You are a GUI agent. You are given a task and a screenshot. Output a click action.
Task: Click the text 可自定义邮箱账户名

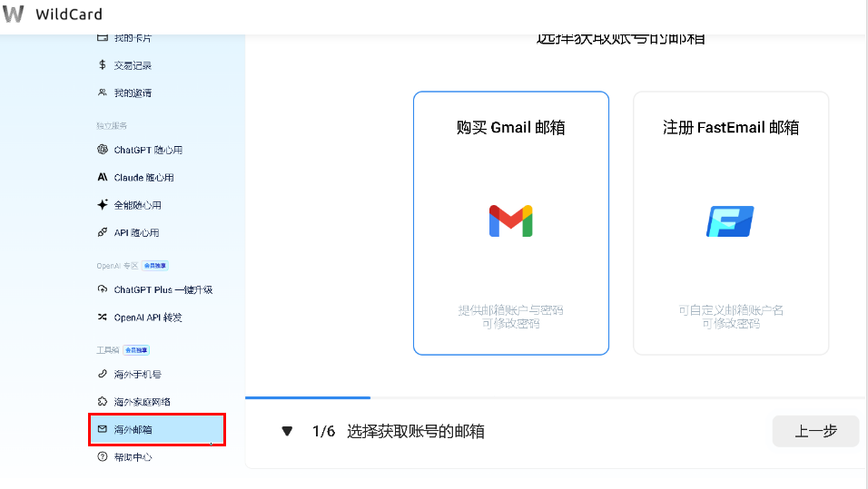pyautogui.click(x=731, y=309)
